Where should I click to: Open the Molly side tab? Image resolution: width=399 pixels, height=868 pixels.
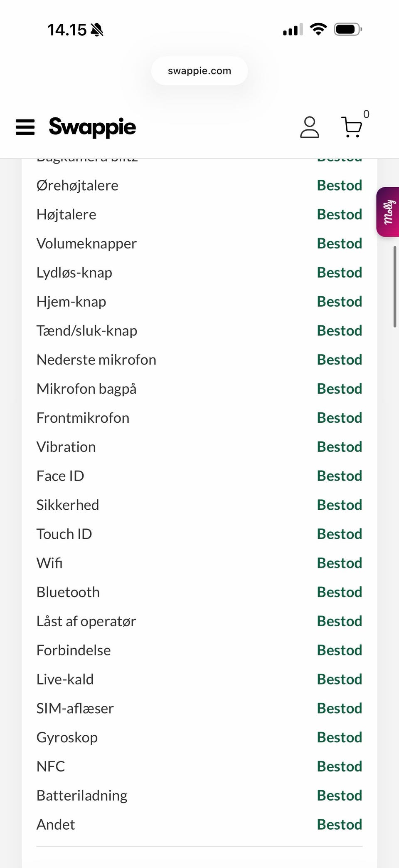coord(388,212)
